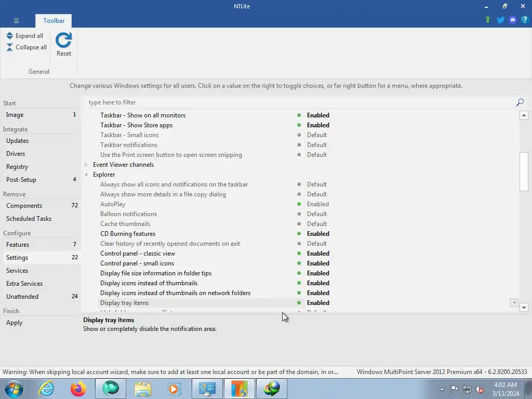Toggle Taskbar - Small icons Default value
532x399 pixels.
pos(316,135)
